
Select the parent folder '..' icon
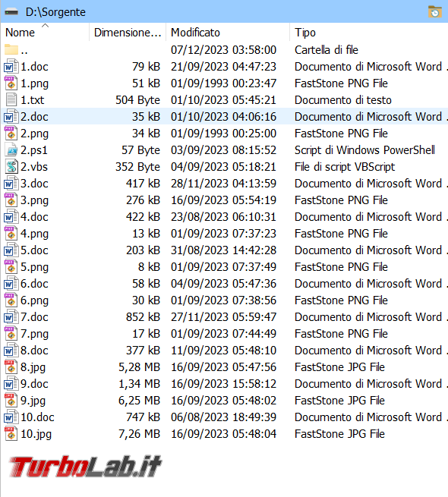point(11,50)
